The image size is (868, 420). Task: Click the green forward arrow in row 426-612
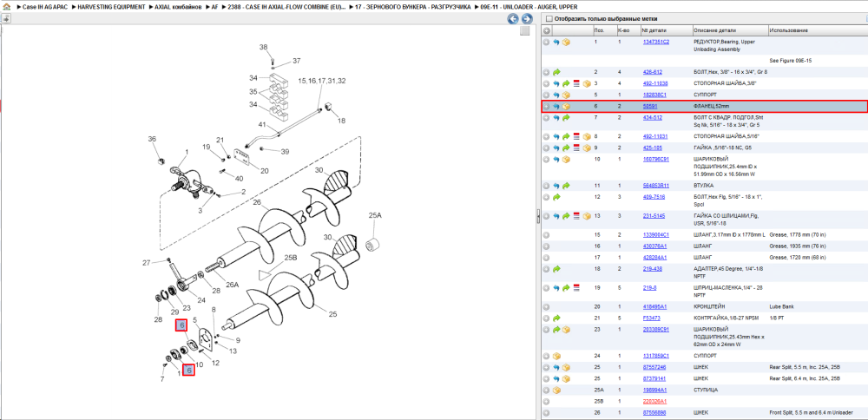[x=557, y=72]
